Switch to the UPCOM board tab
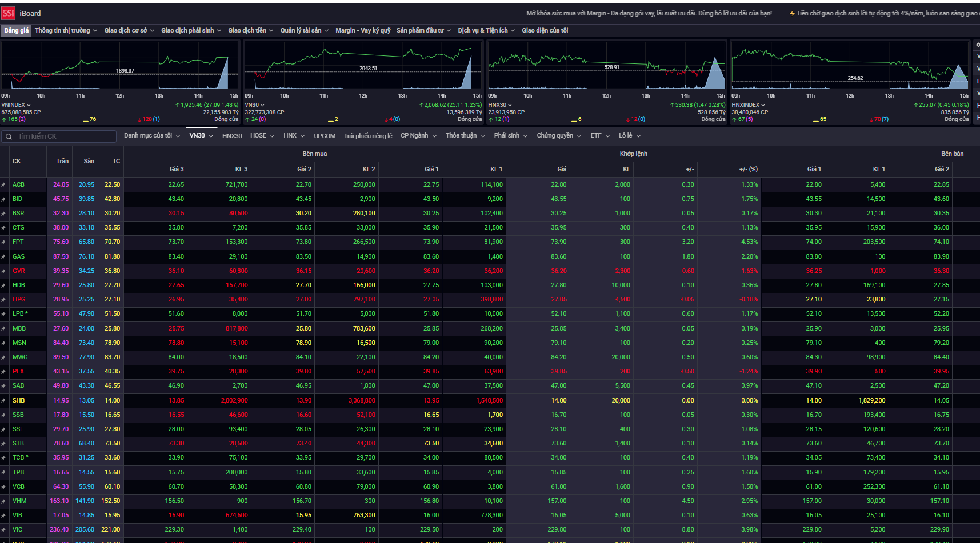 point(325,136)
